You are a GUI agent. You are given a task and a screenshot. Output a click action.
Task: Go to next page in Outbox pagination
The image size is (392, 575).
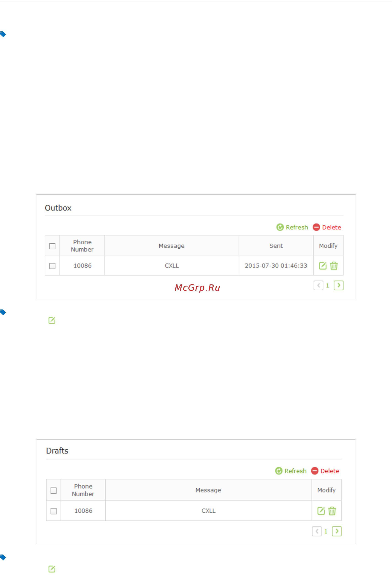coord(339,285)
